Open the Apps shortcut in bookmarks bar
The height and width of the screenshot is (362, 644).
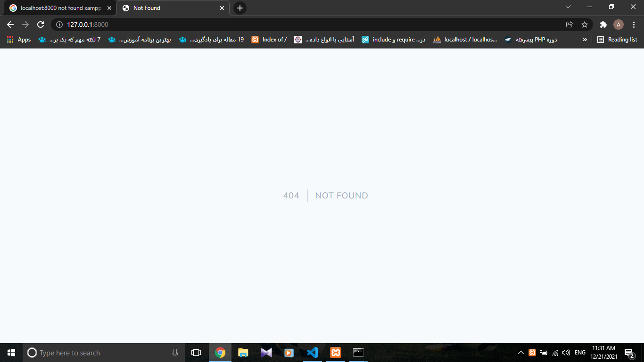[x=19, y=40]
